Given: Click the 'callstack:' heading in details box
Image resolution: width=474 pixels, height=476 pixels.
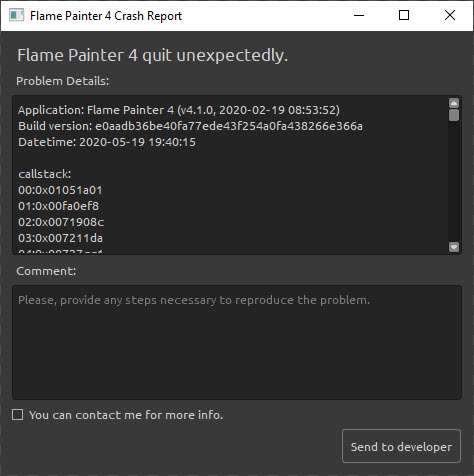Looking at the screenshot, I should point(45,174).
